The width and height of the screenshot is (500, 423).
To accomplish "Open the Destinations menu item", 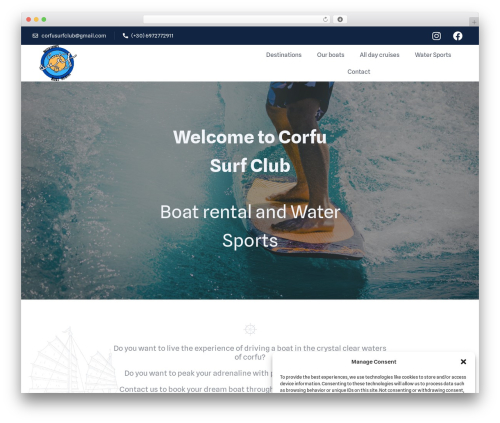I will point(284,55).
